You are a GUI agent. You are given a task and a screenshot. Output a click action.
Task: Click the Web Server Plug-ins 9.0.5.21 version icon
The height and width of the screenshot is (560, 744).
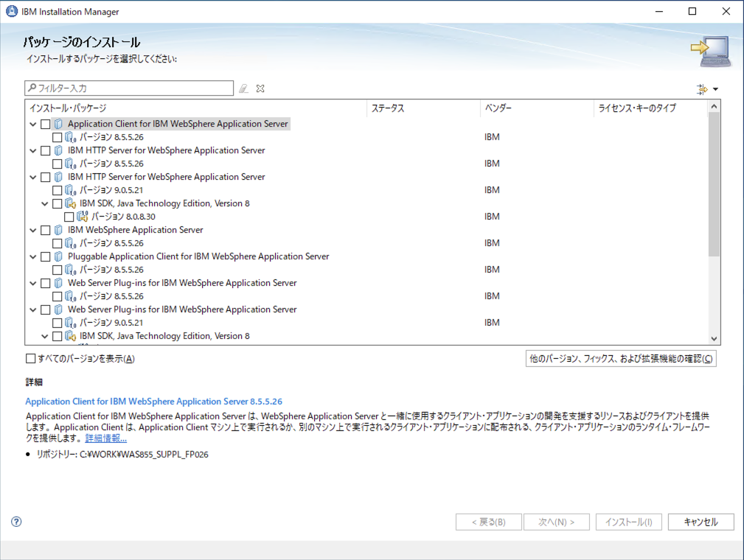click(71, 323)
